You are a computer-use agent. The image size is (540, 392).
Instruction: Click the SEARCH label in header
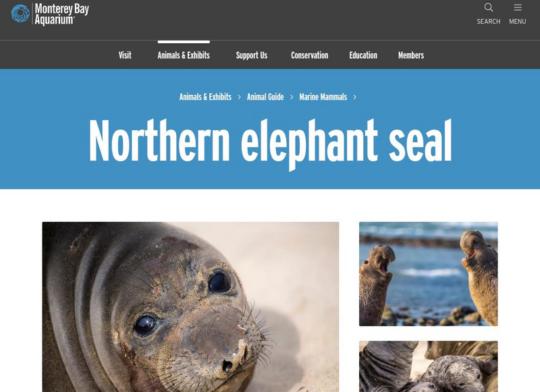(488, 22)
